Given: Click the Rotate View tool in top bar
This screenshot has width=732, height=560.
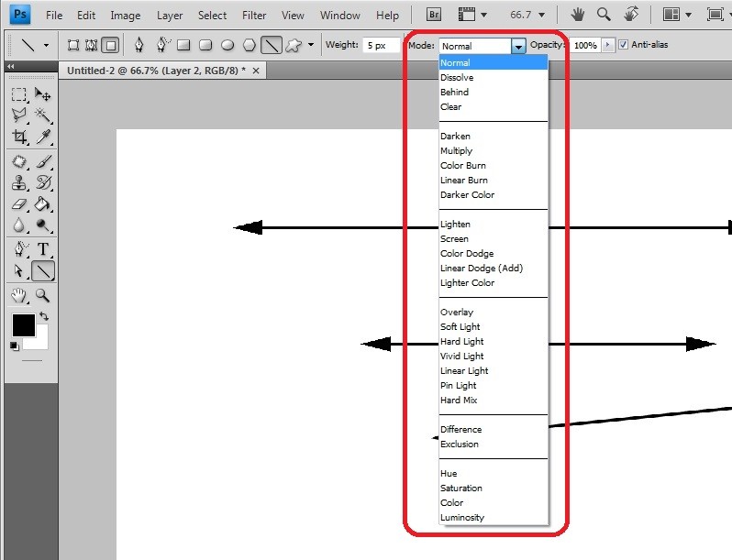Looking at the screenshot, I should pos(631,15).
